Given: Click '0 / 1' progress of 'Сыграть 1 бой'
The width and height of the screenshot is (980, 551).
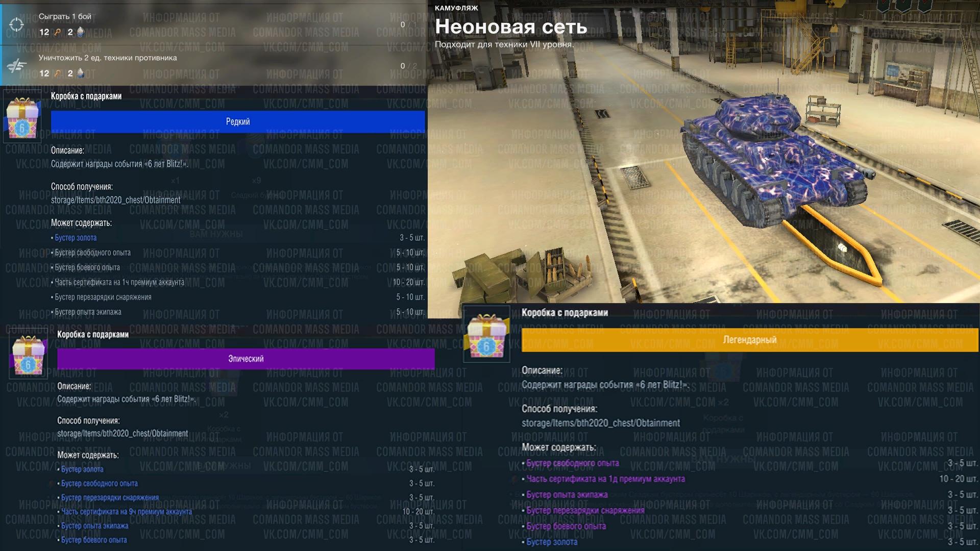Looking at the screenshot, I should [408, 24].
